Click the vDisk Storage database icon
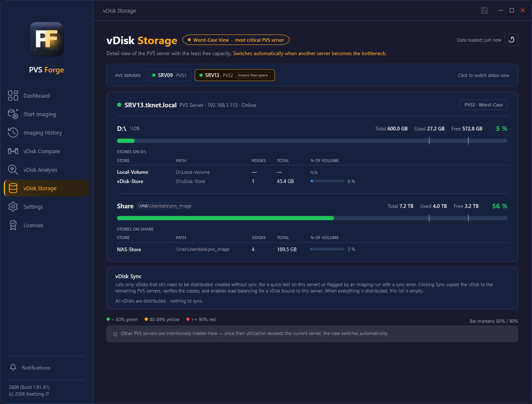This screenshot has height=404, width=532. [x=13, y=188]
